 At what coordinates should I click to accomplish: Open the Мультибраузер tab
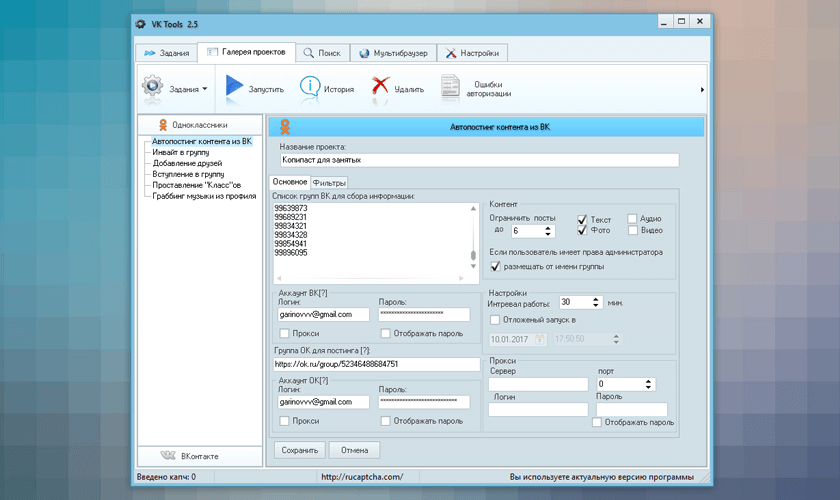(x=393, y=53)
